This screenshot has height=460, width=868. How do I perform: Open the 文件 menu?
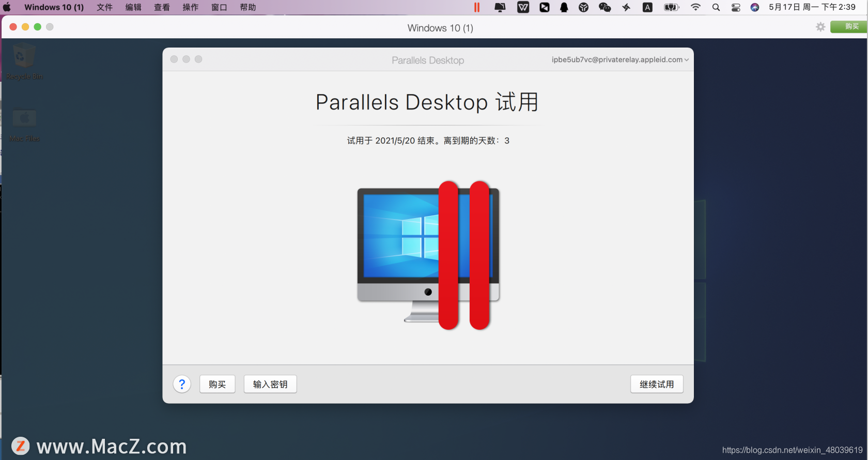pos(104,7)
